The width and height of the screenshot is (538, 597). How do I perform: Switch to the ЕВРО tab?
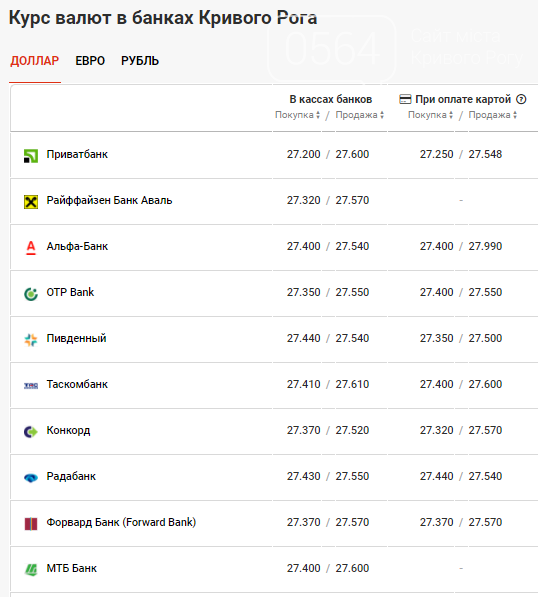point(90,61)
